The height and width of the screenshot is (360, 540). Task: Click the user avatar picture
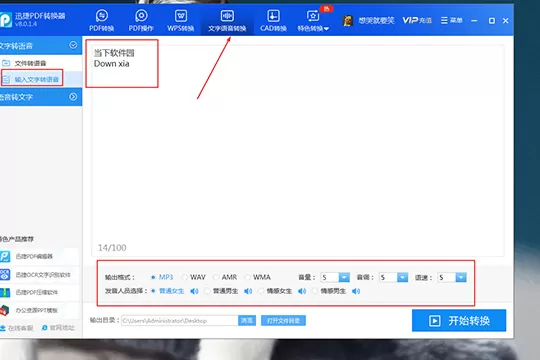[348, 21]
